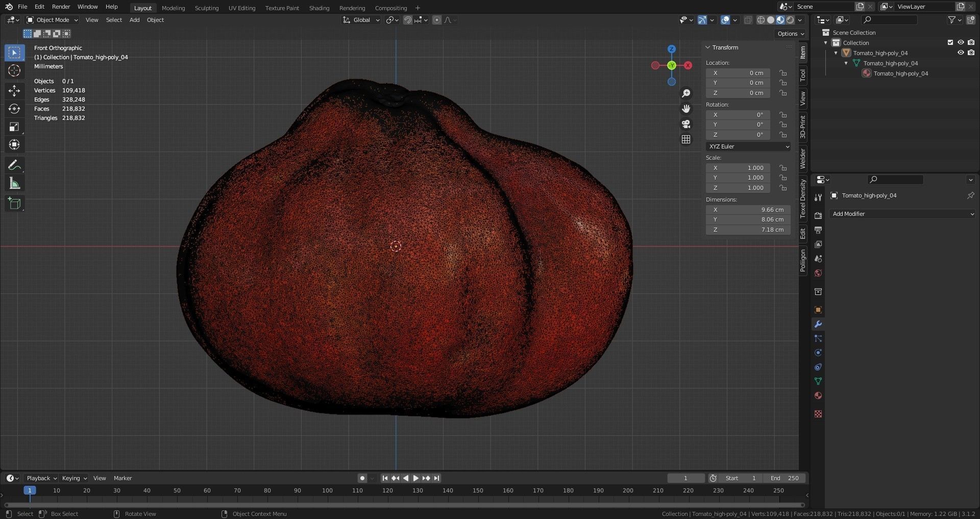Viewport: 980px width, 519px height.
Task: Open the Object properties orange square tab
Action: point(818,310)
